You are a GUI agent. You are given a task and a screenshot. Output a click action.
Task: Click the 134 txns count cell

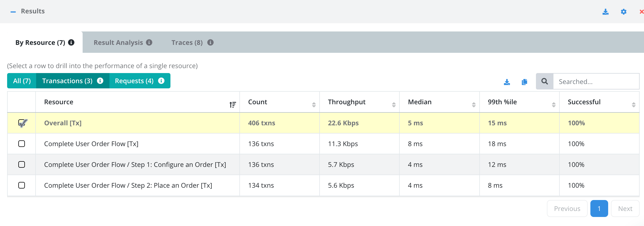point(279,185)
